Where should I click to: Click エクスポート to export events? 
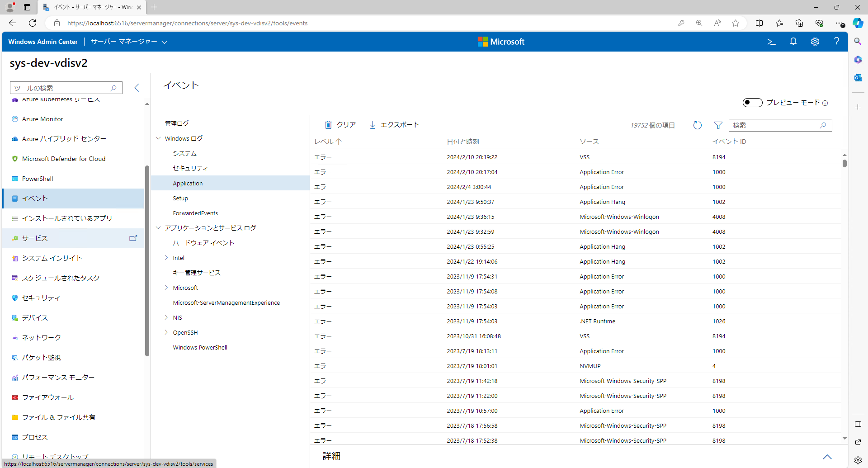pyautogui.click(x=394, y=125)
